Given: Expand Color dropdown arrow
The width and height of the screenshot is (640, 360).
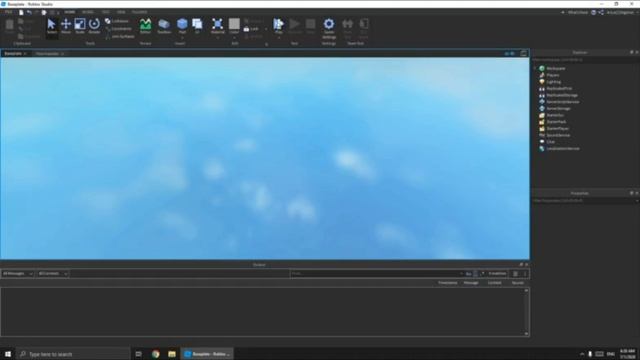Looking at the screenshot, I should [x=234, y=38].
